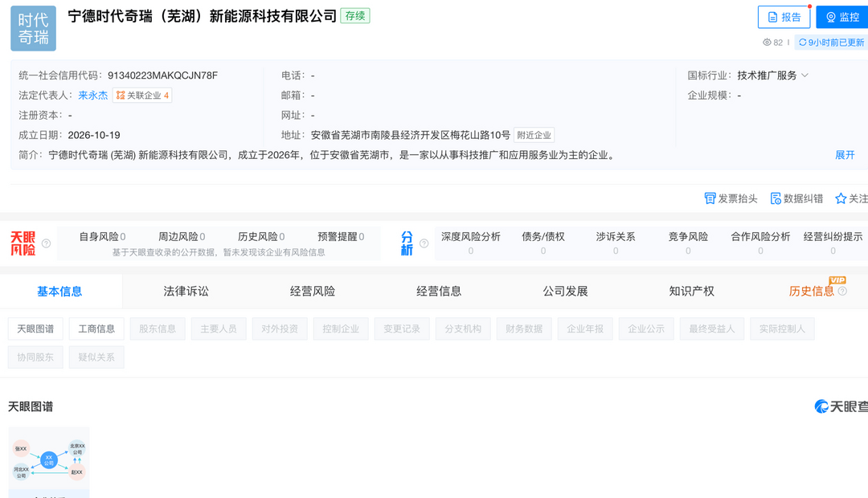This screenshot has width=868, height=498.
Task: Select 实际控制人 sub-section button
Action: 782,329
